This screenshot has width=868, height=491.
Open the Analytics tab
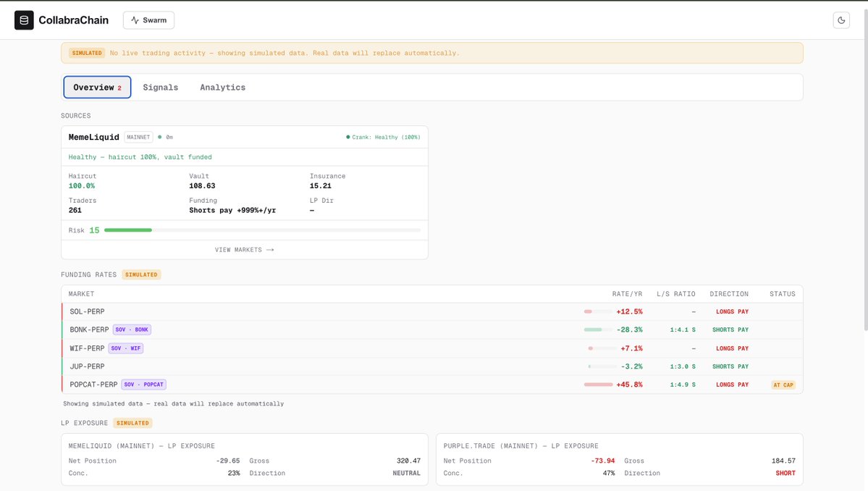point(222,87)
